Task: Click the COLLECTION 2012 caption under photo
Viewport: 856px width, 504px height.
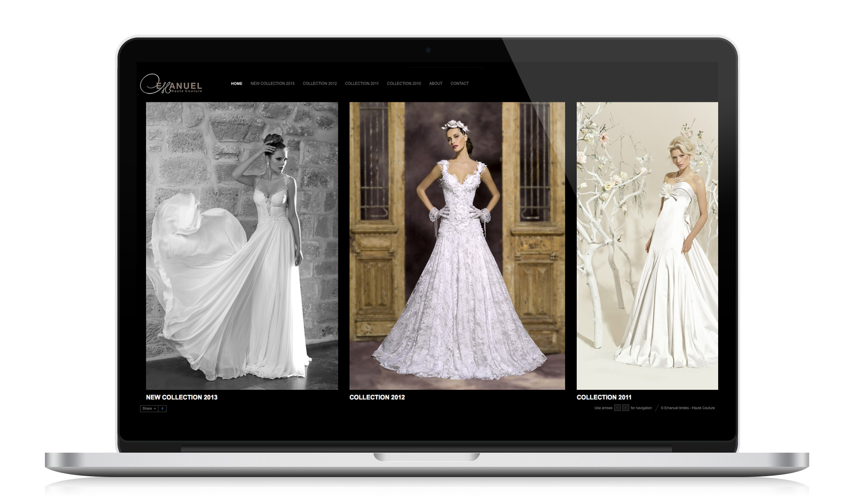Action: [377, 397]
